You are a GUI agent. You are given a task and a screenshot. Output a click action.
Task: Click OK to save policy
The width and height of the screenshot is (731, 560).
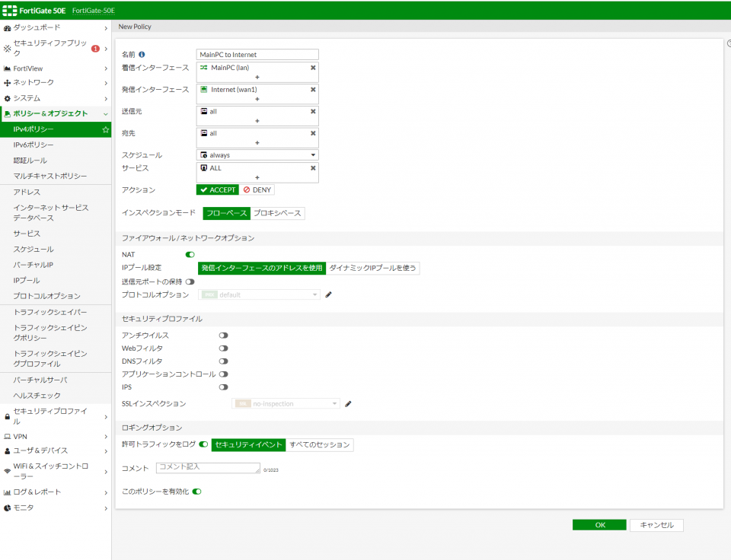pos(599,525)
